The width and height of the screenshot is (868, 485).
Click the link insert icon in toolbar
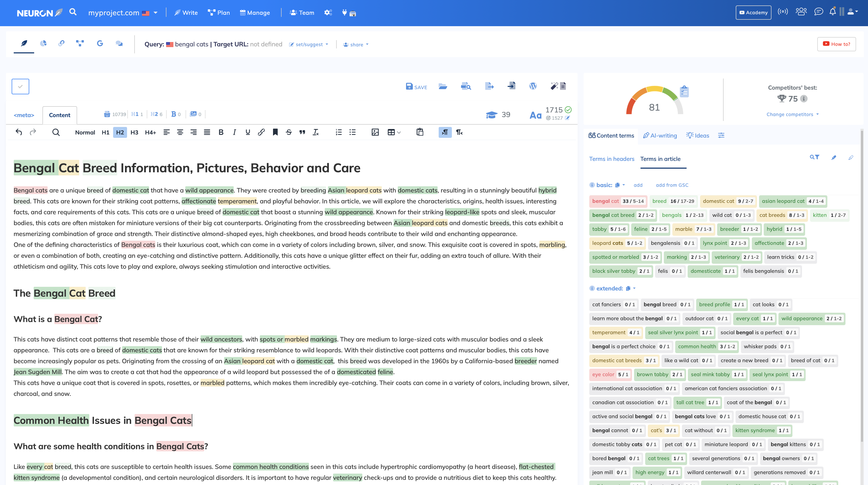click(x=261, y=132)
